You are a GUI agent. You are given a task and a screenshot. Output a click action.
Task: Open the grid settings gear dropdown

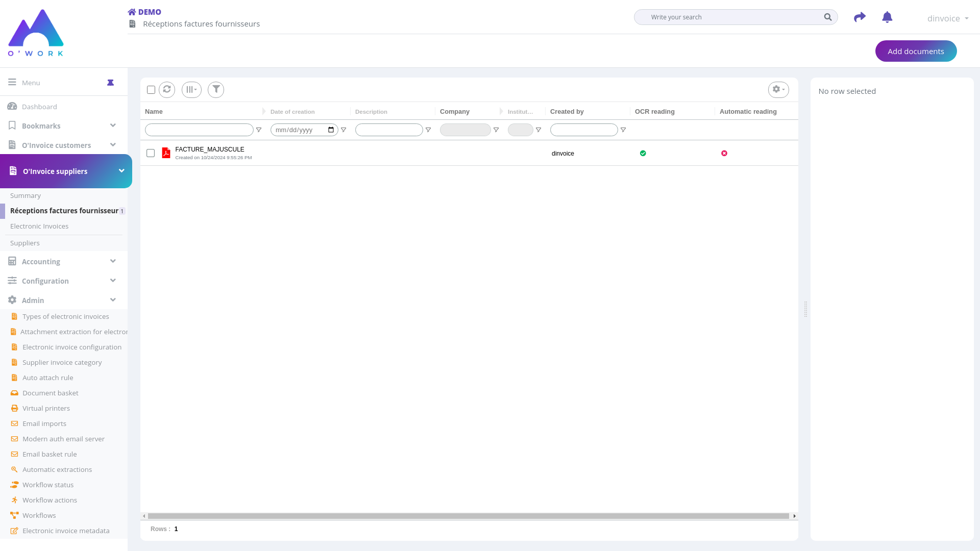tap(778, 90)
